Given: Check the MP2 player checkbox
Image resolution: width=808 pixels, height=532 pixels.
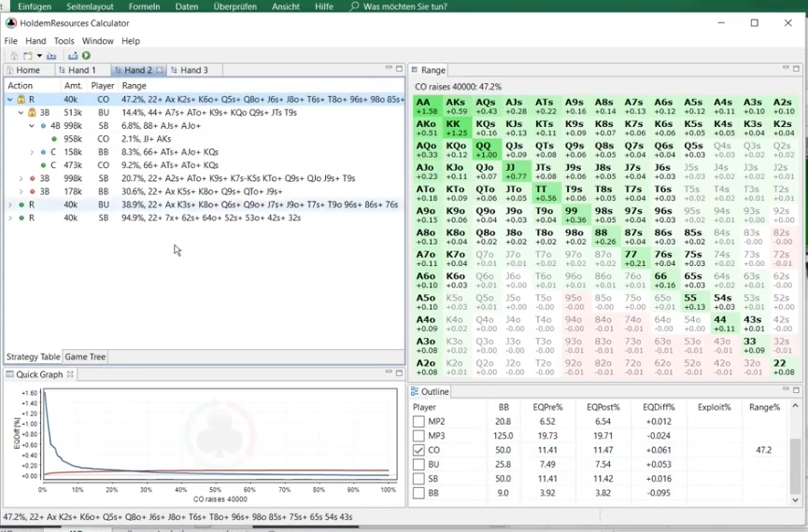Looking at the screenshot, I should (x=418, y=421).
